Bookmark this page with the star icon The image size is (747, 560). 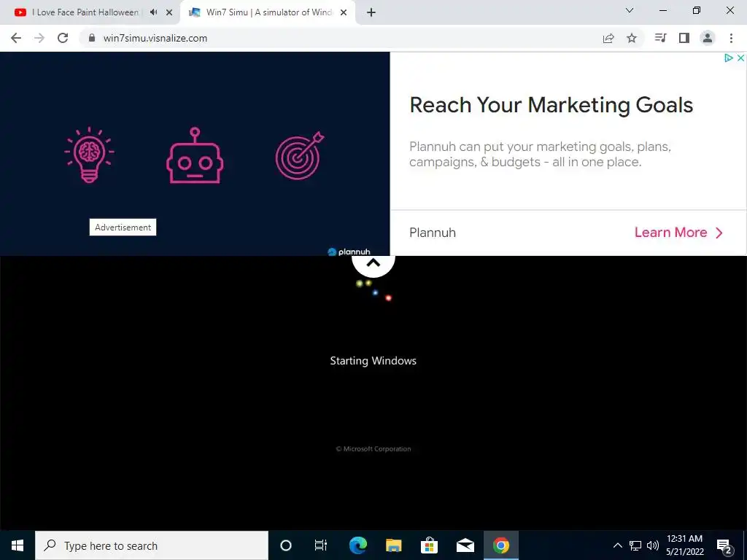632,38
